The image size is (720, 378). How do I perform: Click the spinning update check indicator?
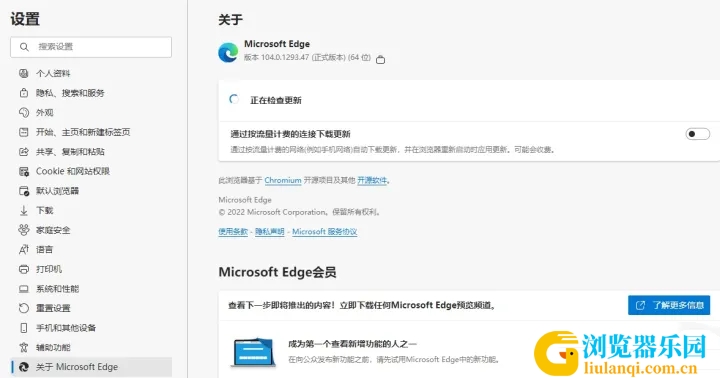234,99
